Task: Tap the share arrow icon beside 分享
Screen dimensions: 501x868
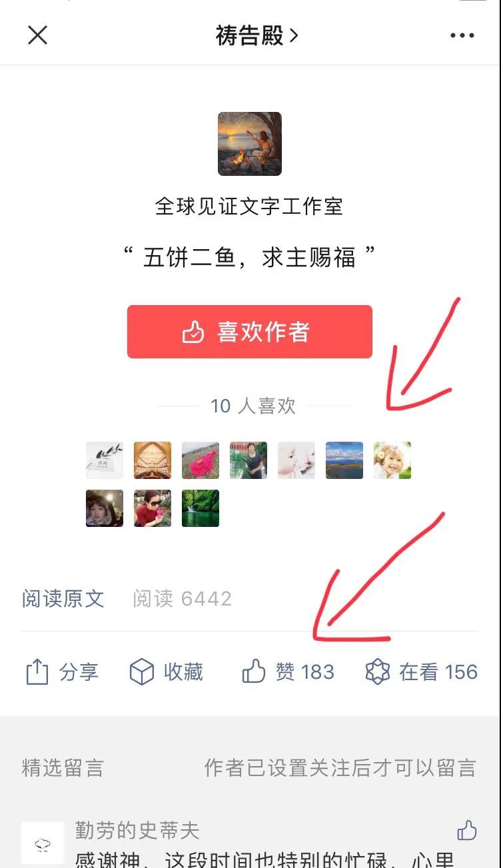Action: click(37, 671)
